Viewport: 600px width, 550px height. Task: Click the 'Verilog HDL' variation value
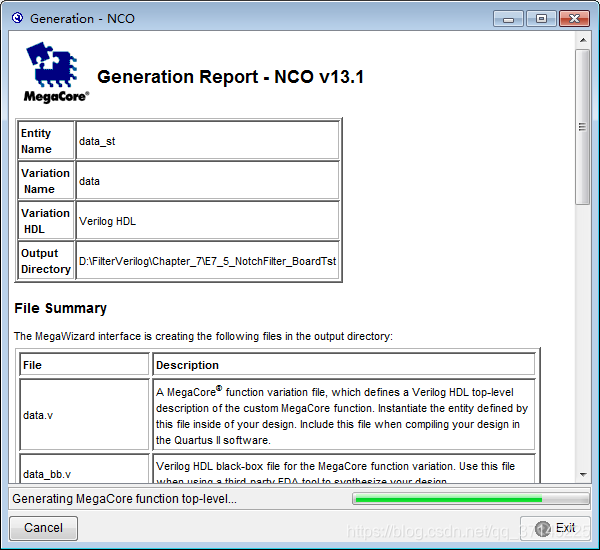(x=108, y=221)
